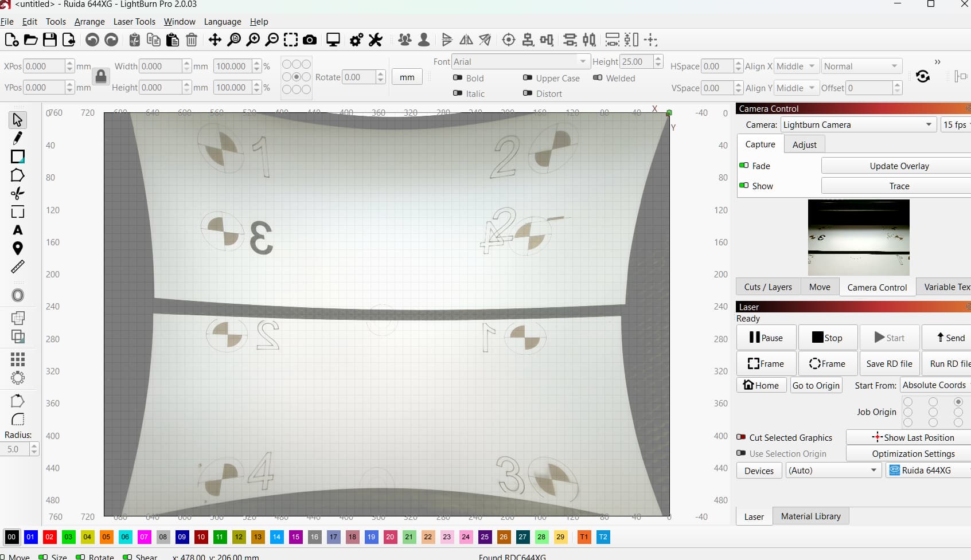Click the lock aspect ratio padlock
This screenshot has height=560, width=971.
pyautogui.click(x=101, y=76)
